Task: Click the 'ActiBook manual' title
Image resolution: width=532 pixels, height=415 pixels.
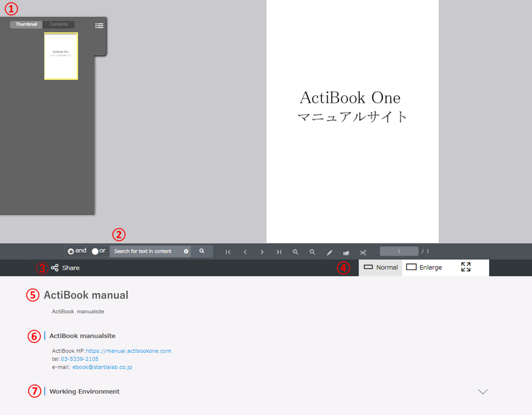Action: [86, 295]
